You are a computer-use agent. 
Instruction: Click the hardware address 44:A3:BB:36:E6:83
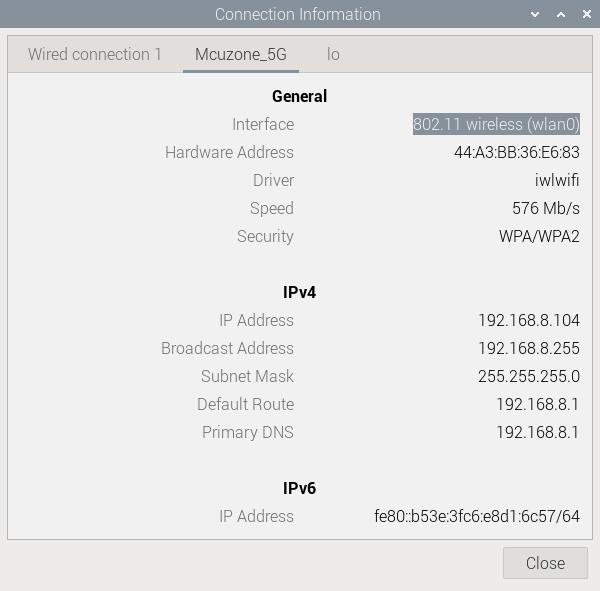point(516,153)
